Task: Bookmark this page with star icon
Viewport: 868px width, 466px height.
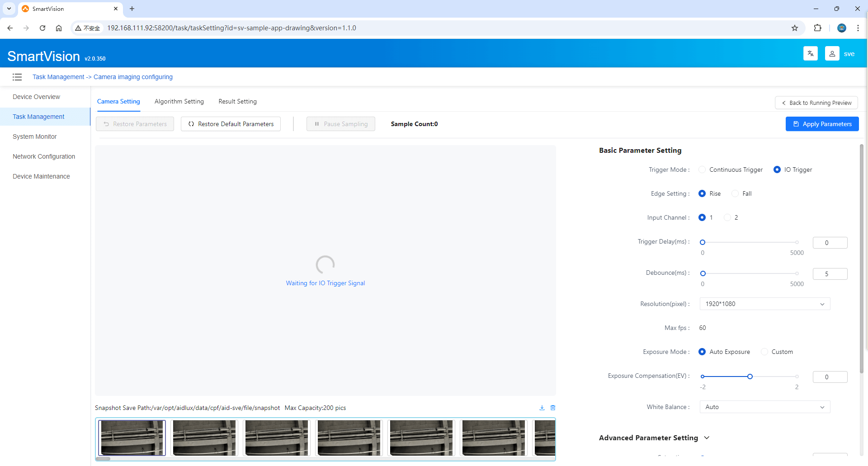Action: point(795,28)
